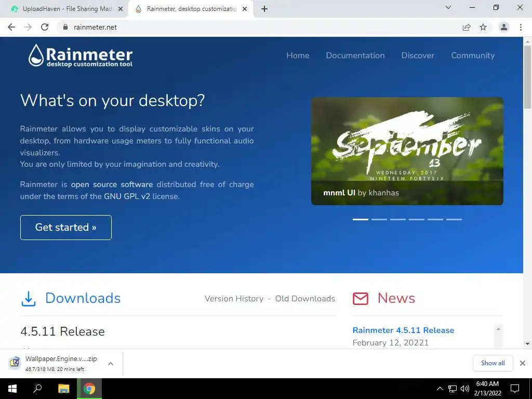The width and height of the screenshot is (532, 399).
Task: Click the browser forward arrow
Action: [28, 27]
